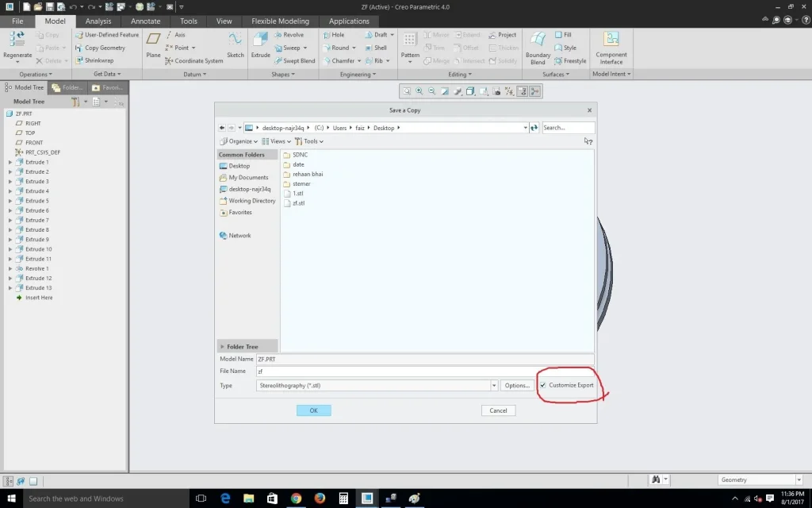The image size is (812, 508).
Task: Click the Coordinate System tool
Action: click(x=194, y=60)
